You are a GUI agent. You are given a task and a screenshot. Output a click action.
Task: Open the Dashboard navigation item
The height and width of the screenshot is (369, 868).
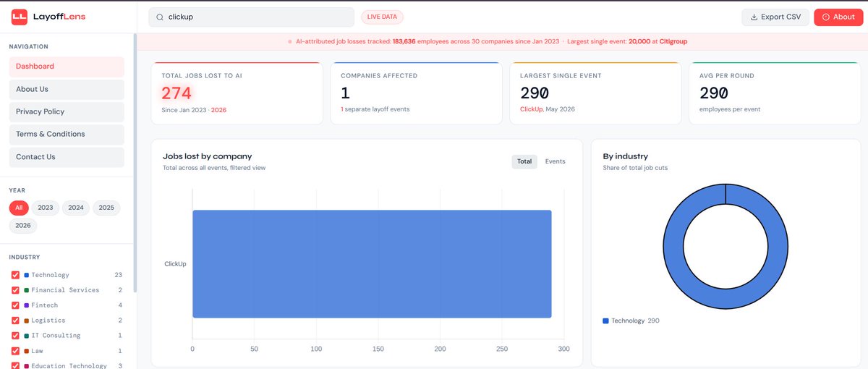point(67,67)
